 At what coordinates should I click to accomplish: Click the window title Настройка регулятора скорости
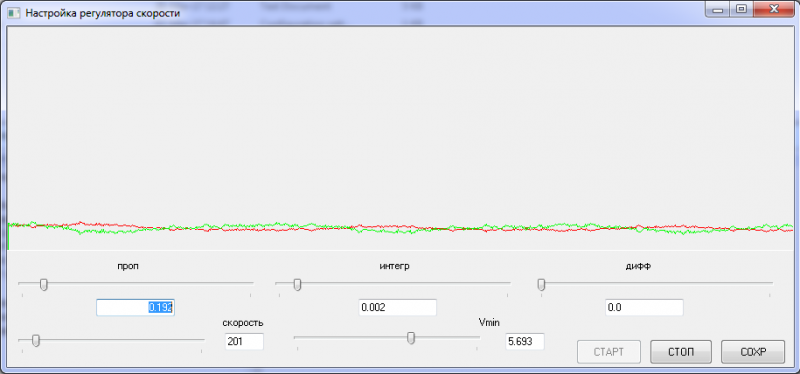tap(103, 13)
